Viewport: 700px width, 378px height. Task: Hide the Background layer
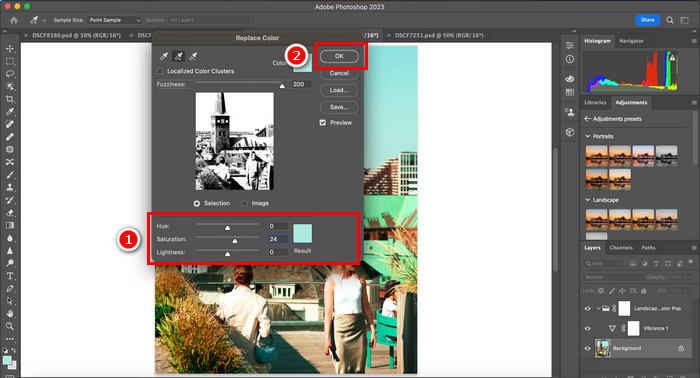[588, 349]
